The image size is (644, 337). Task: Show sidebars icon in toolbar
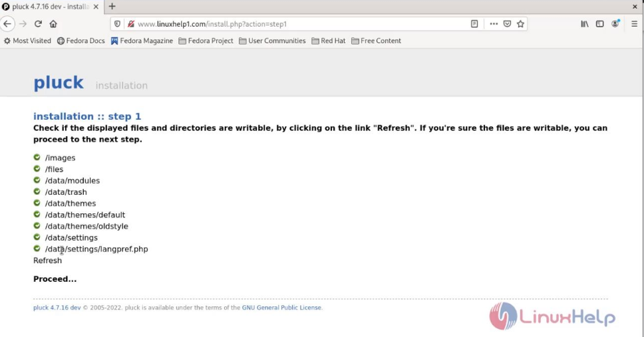point(599,24)
